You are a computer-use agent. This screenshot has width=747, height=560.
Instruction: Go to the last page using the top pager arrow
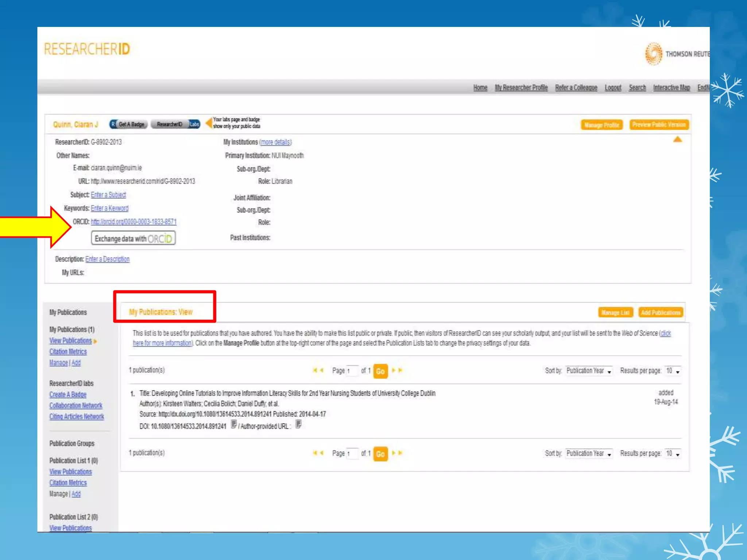(400, 370)
